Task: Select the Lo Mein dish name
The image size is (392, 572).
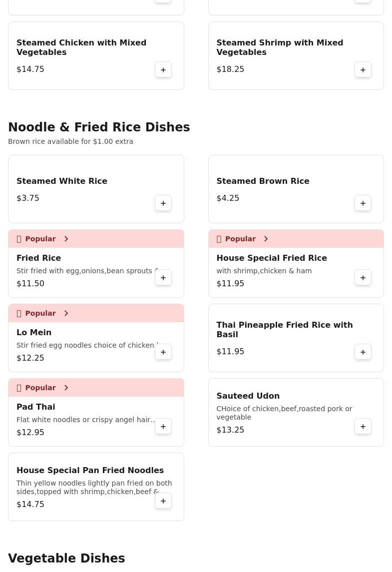Action: (34, 332)
